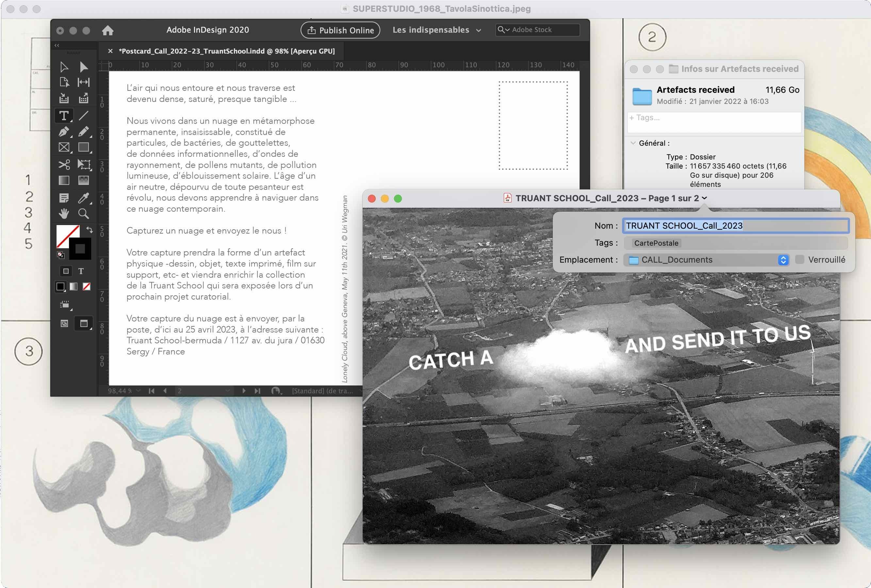Select the Line tool

84,115
